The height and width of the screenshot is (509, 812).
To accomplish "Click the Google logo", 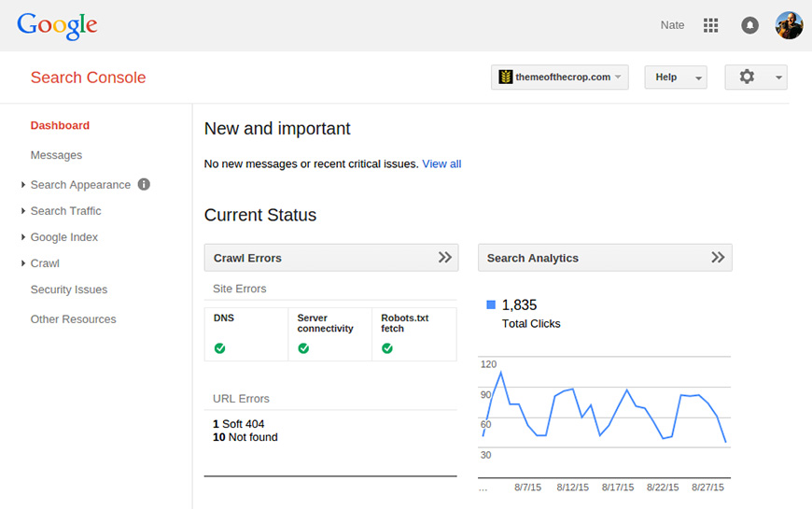I will [x=57, y=25].
